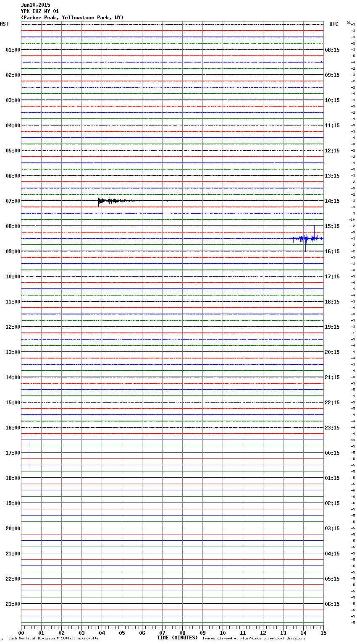Click the vertical black marker near 17:00
The image size is (357, 644).
coord(30,455)
